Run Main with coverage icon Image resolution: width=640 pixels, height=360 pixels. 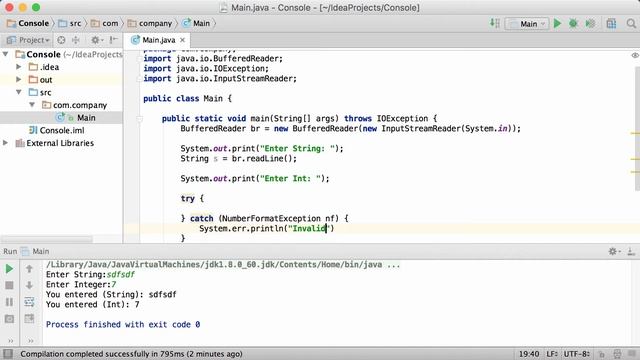click(590, 24)
